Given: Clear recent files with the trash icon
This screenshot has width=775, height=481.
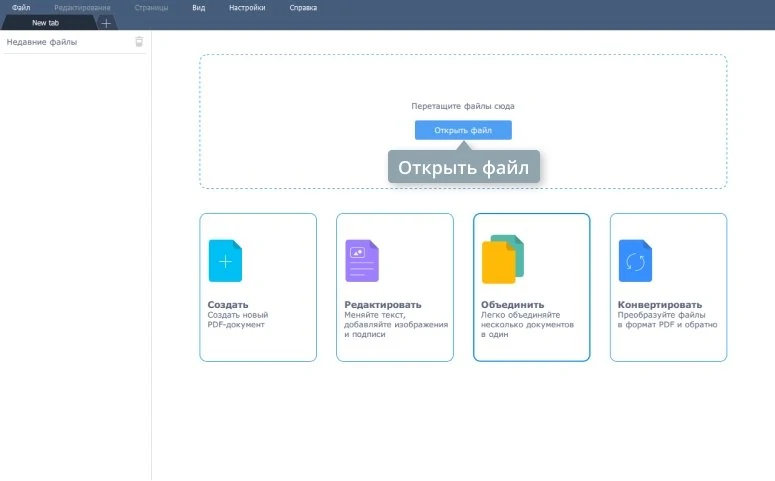Looking at the screenshot, I should point(139,42).
